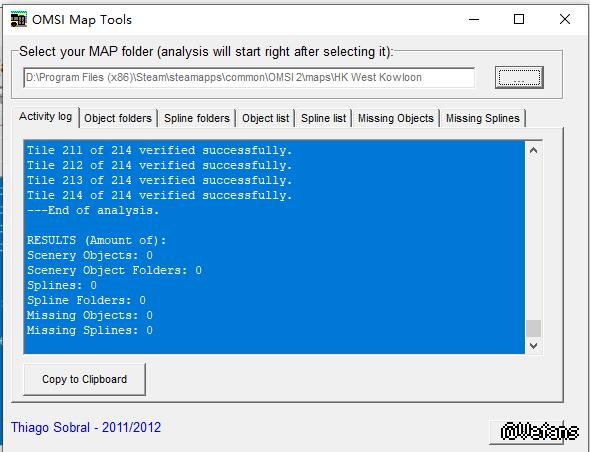Click the Copy to Clipboard button
Image resolution: width=590 pixels, height=452 pixels.
pos(84,379)
